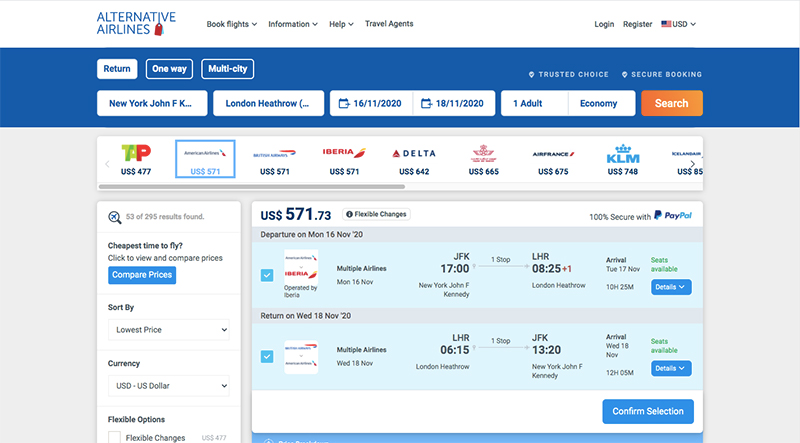Click the 16/11/2020 departure date field
The width and height of the screenshot is (800, 443).
371,103
